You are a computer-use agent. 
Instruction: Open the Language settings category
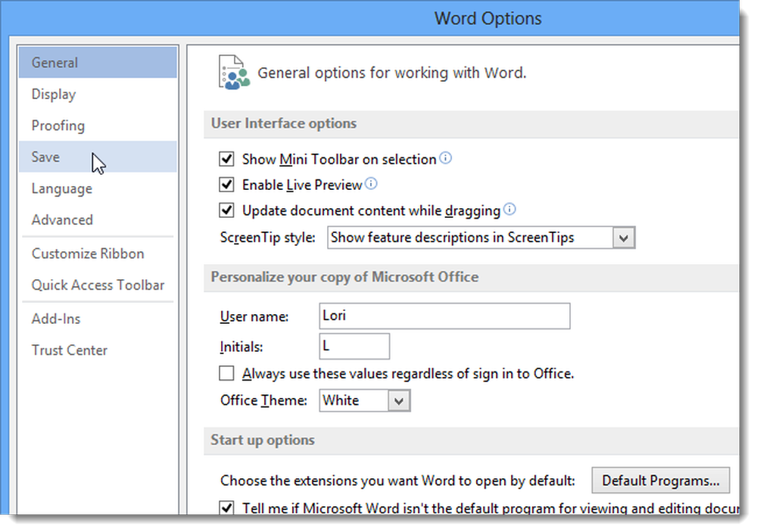[98, 188]
